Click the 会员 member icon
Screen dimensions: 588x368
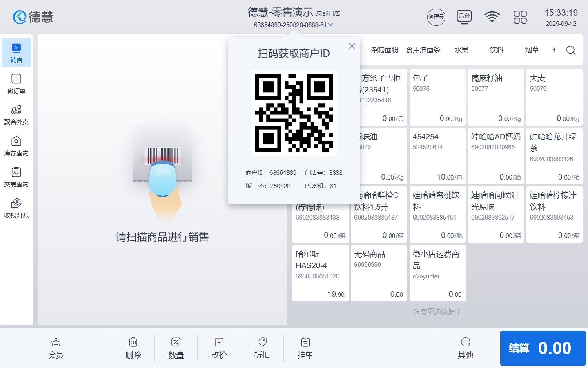[56, 342]
